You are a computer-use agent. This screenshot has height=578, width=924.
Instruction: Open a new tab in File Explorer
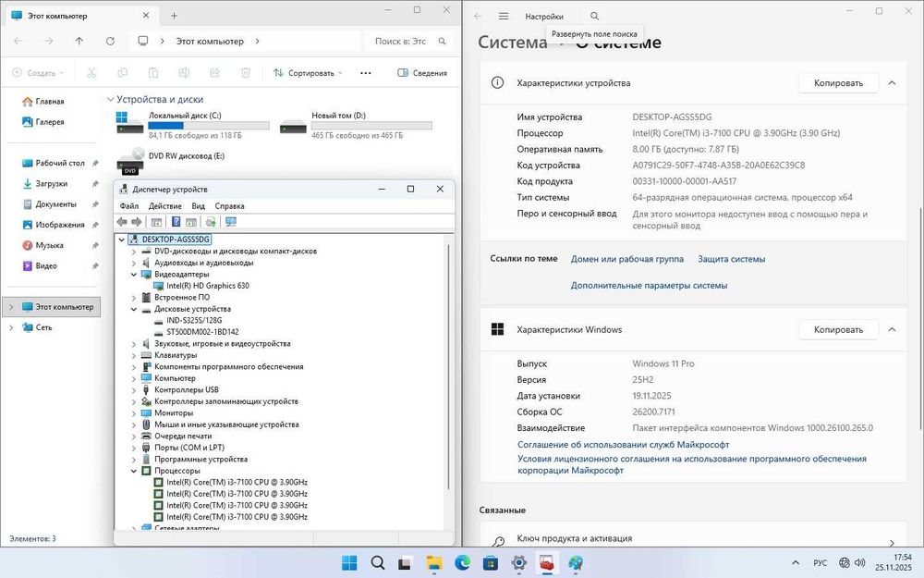coord(174,16)
